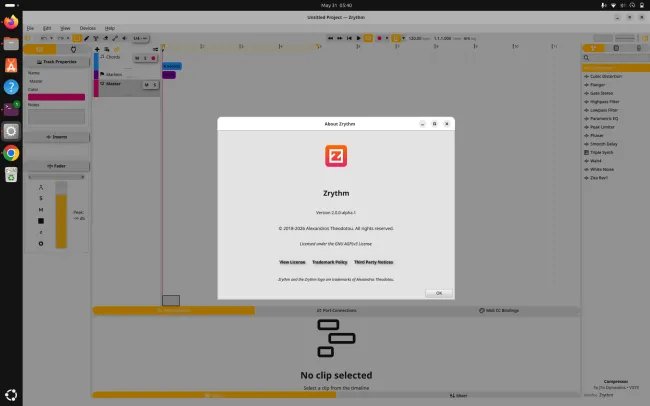Click the red Record transport button

coord(379,38)
